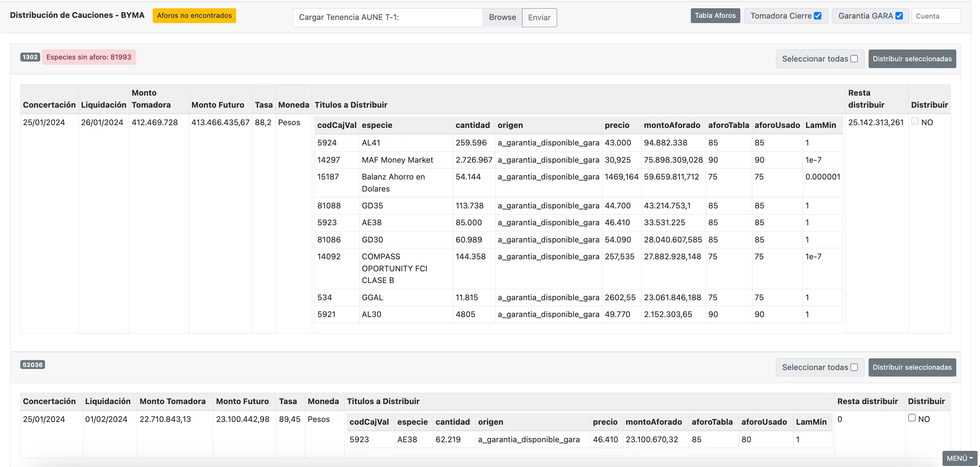Toggle the Tomadora Cierre checkbox
The width and height of the screenshot is (980, 467).
coord(818,16)
